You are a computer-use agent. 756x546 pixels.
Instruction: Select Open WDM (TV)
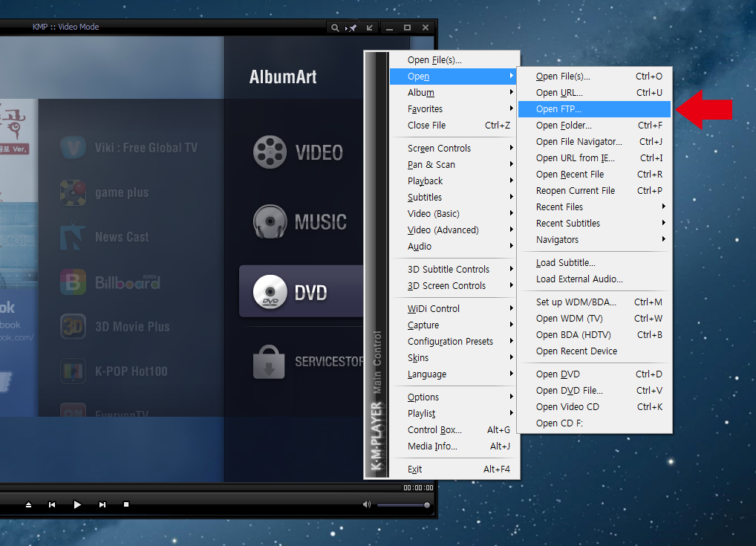click(595, 319)
